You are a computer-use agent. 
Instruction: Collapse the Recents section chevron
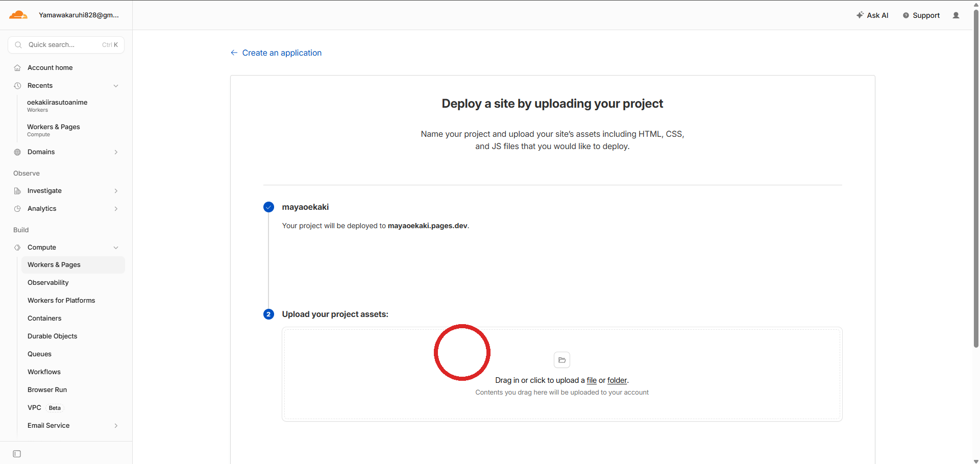[116, 86]
